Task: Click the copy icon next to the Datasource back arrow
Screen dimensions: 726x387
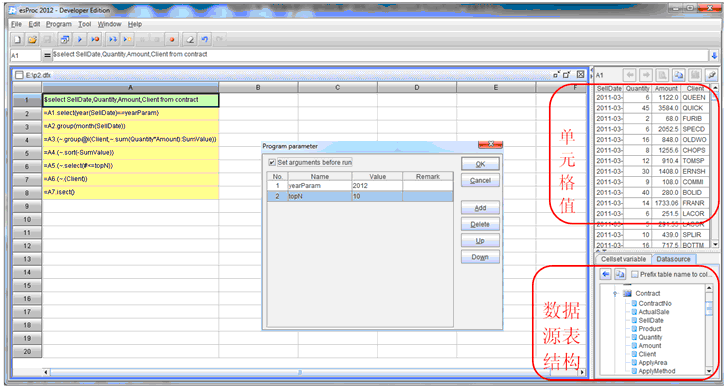Action: (x=620, y=275)
